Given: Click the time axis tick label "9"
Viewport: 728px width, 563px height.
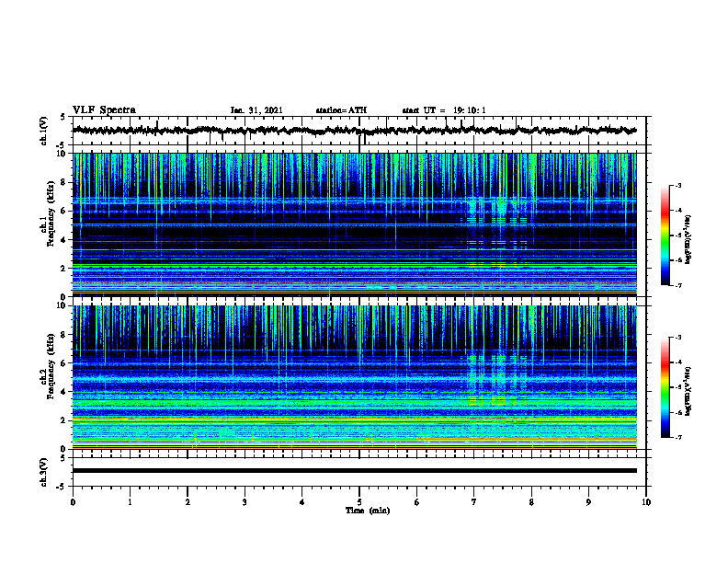Looking at the screenshot, I should pos(588,502).
